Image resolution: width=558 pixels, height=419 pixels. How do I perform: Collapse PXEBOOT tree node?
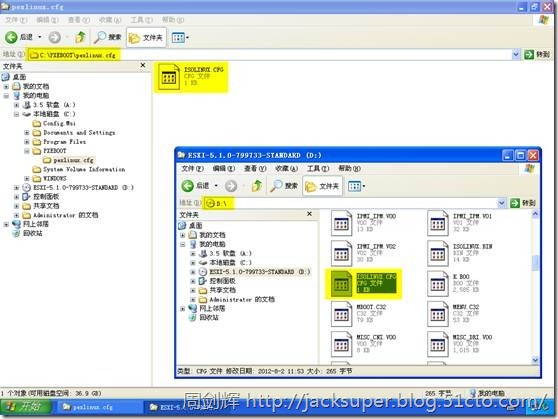coord(27,151)
